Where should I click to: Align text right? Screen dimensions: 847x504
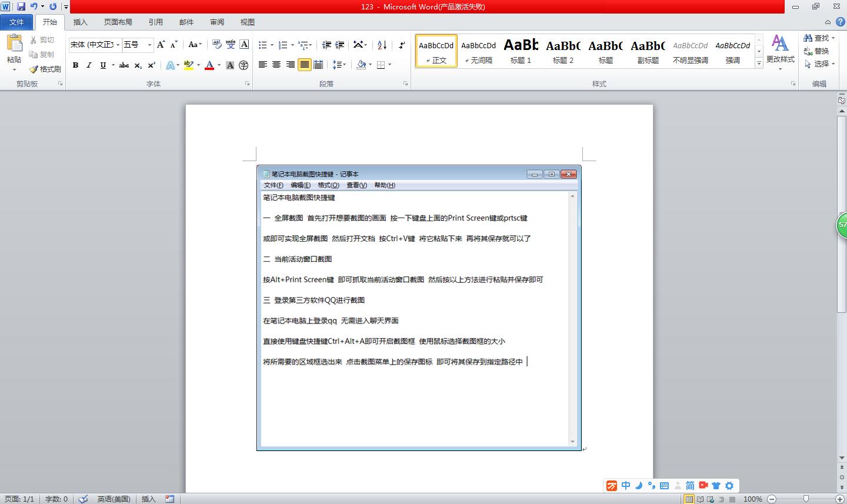pyautogui.click(x=291, y=65)
